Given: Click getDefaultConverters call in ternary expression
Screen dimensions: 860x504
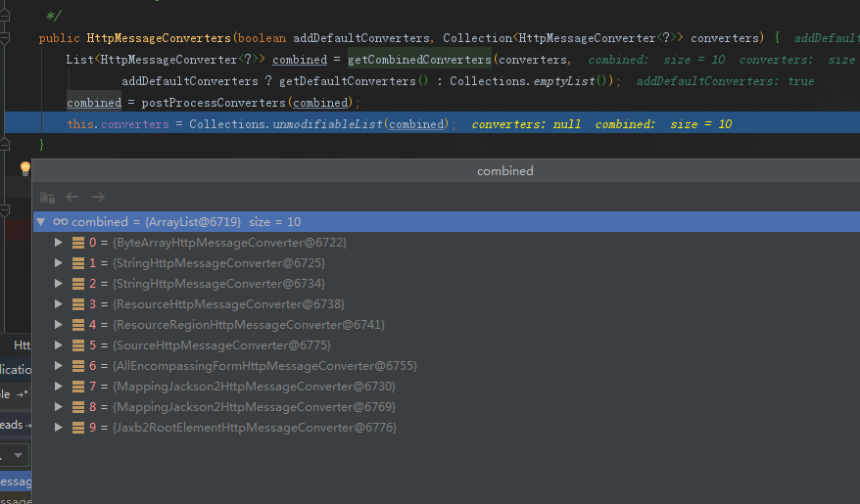Looking at the screenshot, I should tap(347, 81).
